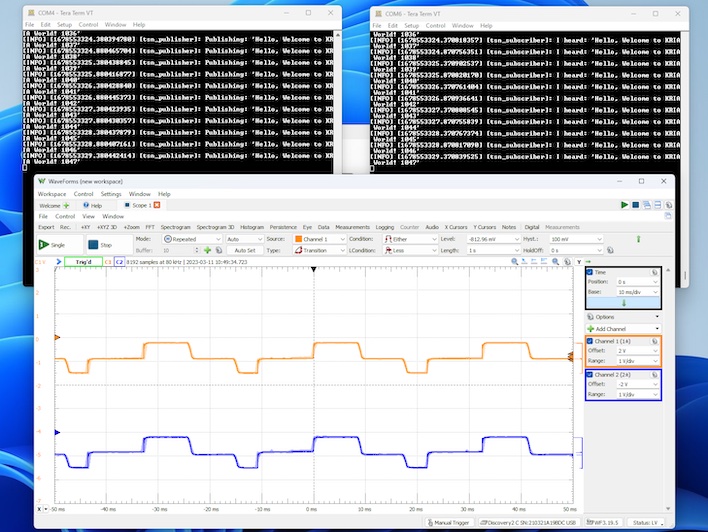Click the docking window icon at top right
The width and height of the screenshot is (708, 532).
click(x=668, y=216)
